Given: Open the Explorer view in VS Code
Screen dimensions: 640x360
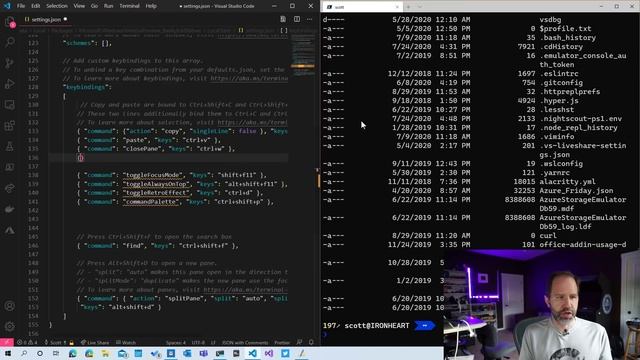Looking at the screenshot, I should point(10,21).
